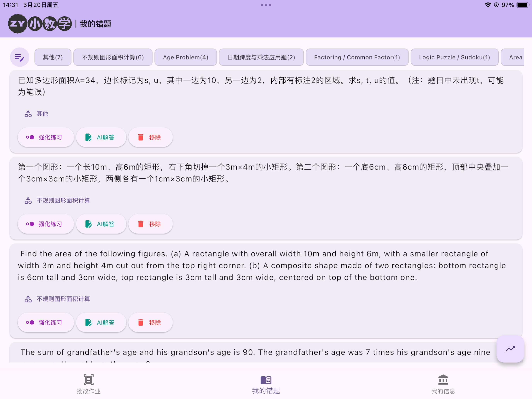Tap the 其他 category tag on first card
The image size is (532, 399).
(x=37, y=114)
